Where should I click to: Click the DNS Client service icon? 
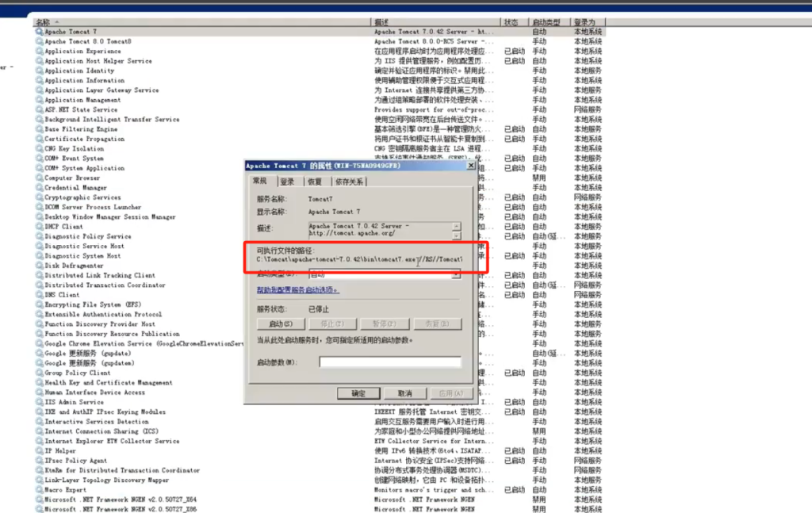40,295
